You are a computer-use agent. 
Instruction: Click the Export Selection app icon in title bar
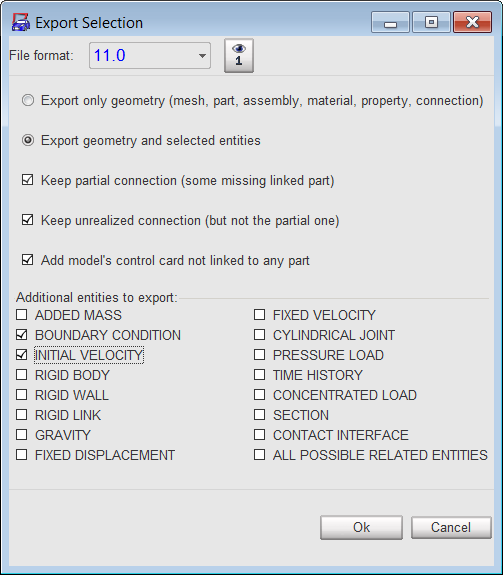pos(20,22)
